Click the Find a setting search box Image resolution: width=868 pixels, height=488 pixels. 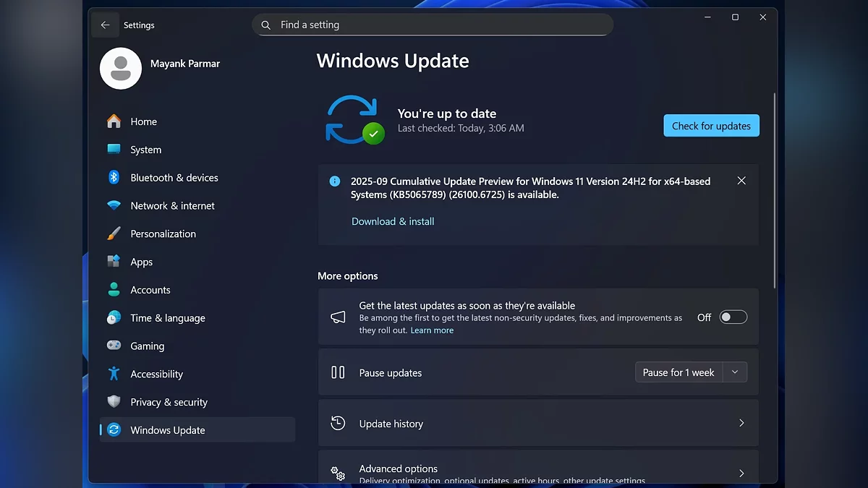click(433, 25)
